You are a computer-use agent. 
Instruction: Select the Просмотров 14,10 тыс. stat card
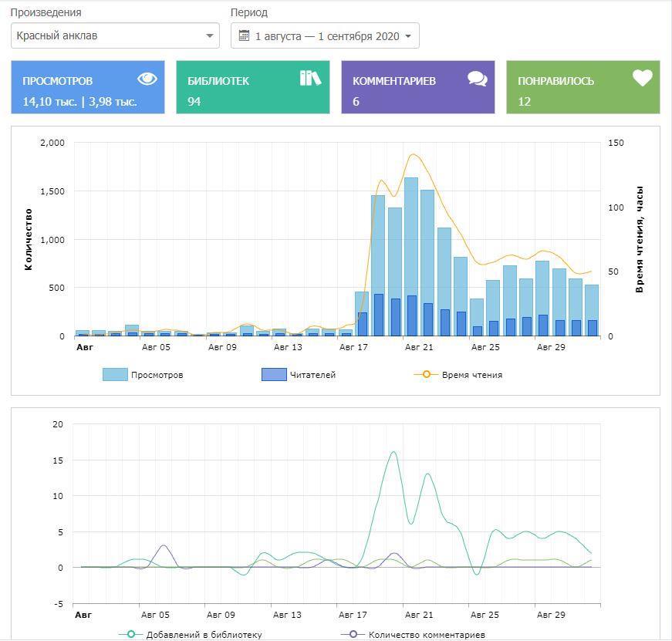[88, 87]
